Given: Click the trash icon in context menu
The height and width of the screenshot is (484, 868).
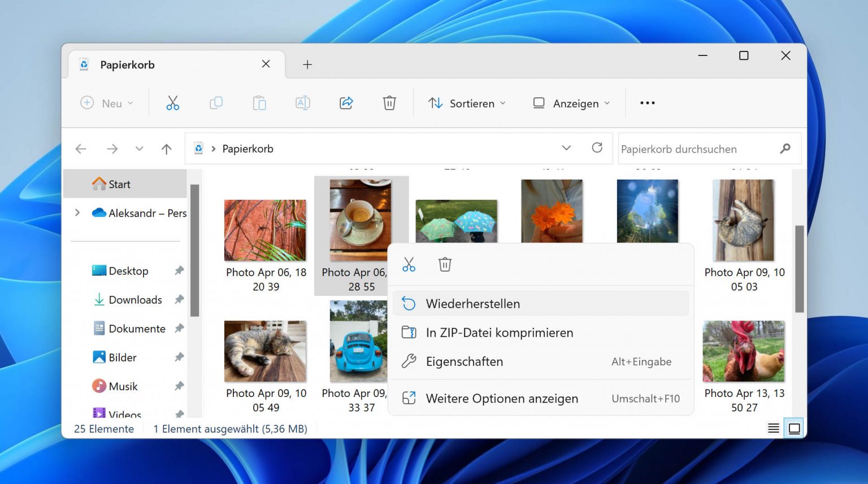Looking at the screenshot, I should coord(445,264).
